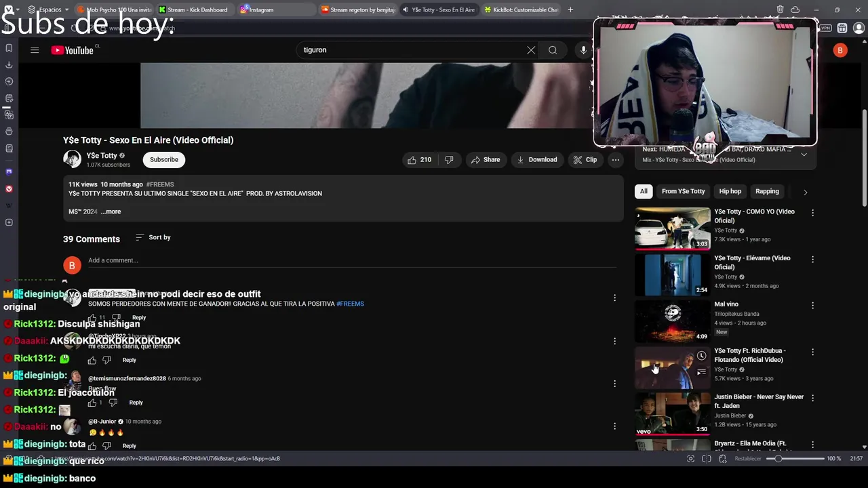Image resolution: width=868 pixels, height=488 pixels.
Task: Open the page actions status bar icon
Action: 723,459
